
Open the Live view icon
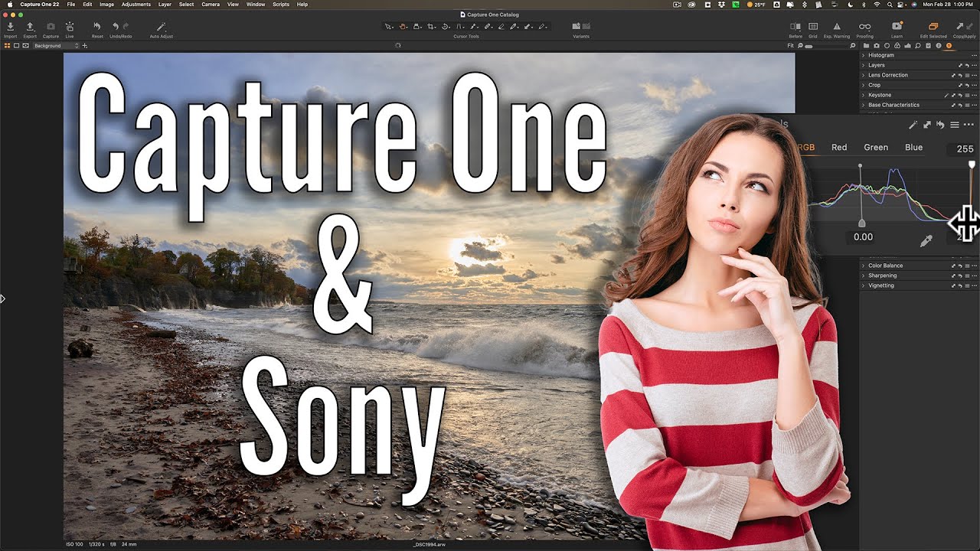click(70, 27)
